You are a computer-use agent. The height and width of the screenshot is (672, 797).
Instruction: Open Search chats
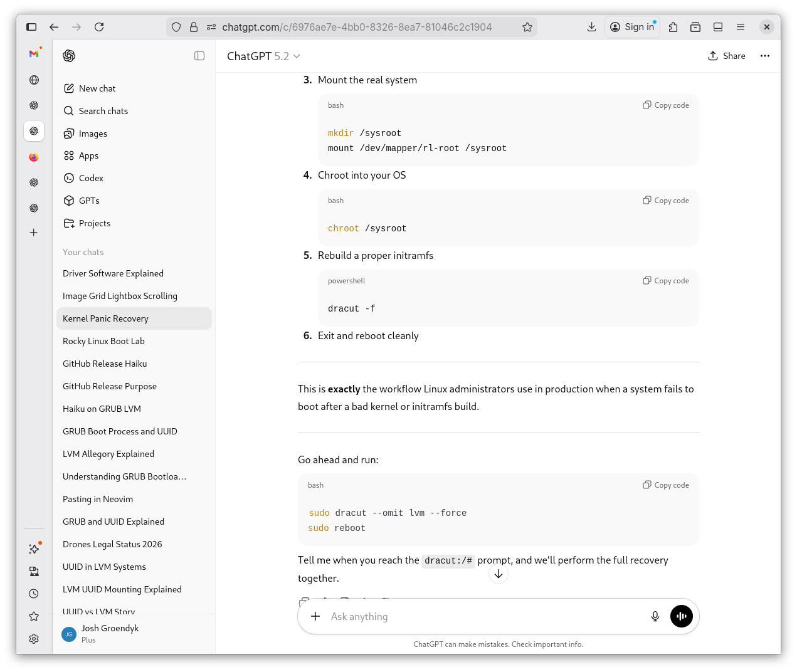[103, 111]
